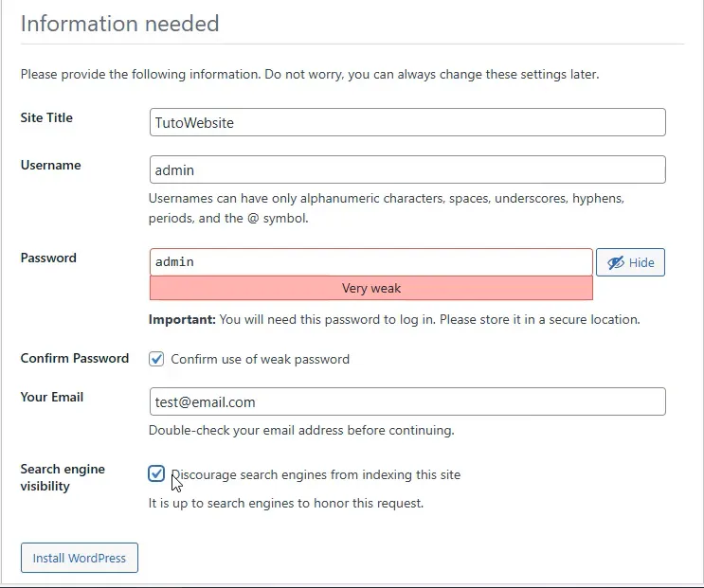The image size is (704, 588).
Task: Click the Confirm Password label
Action: (x=74, y=358)
